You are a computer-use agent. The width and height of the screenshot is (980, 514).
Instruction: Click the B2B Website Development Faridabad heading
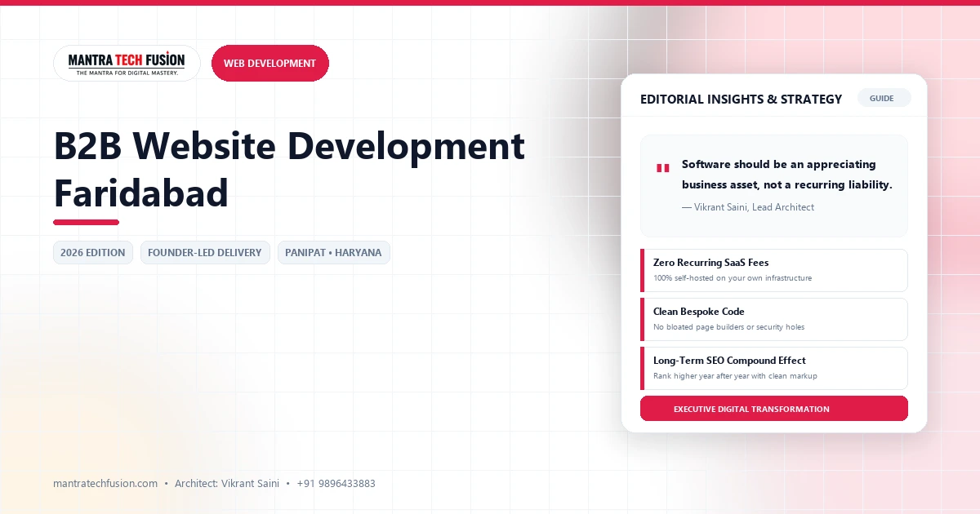click(289, 170)
